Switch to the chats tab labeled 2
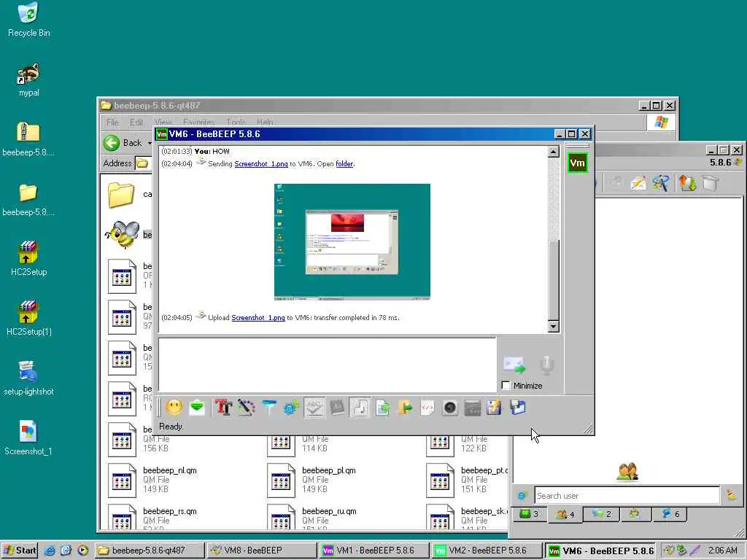Screen dimensions: 747x560 [x=601, y=514]
